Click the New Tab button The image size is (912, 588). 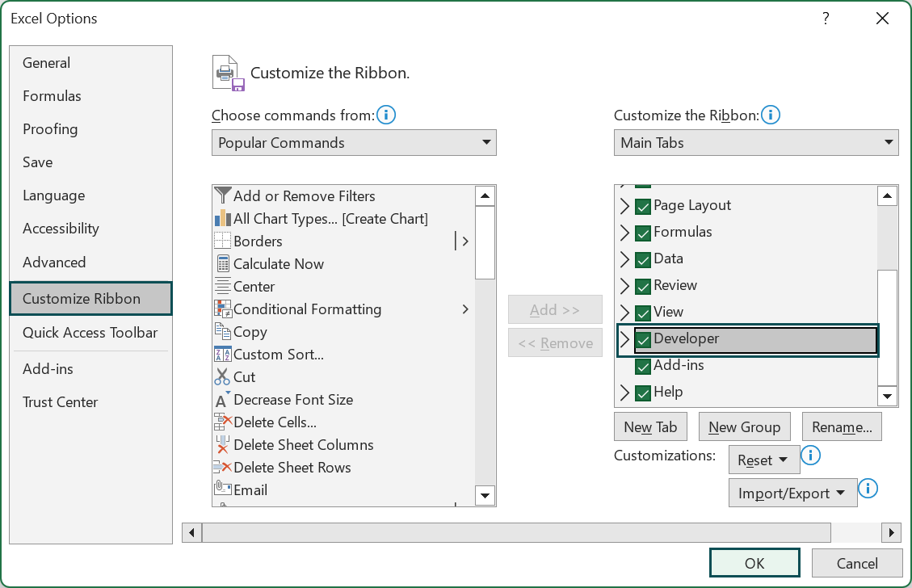[650, 427]
